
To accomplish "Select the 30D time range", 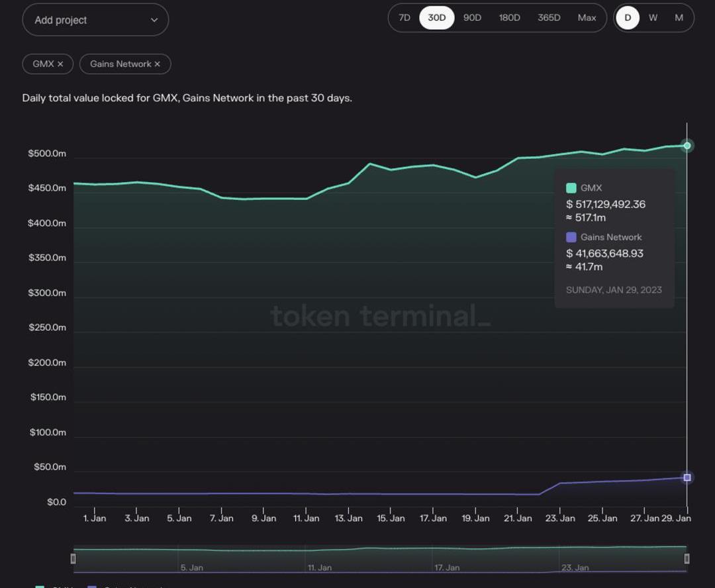I will [436, 18].
